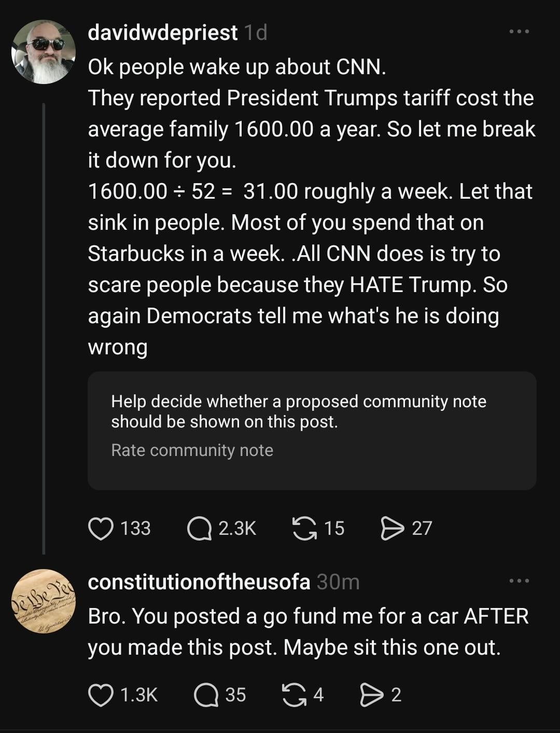Repost davidwdepriest's tariff post
Image resolution: width=560 pixels, height=733 pixels.
coord(304,529)
